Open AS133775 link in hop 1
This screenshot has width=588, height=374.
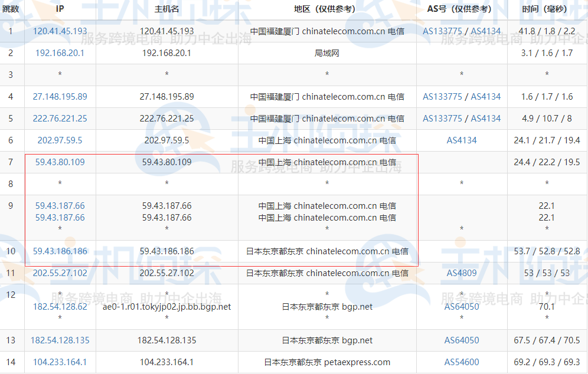click(x=443, y=31)
